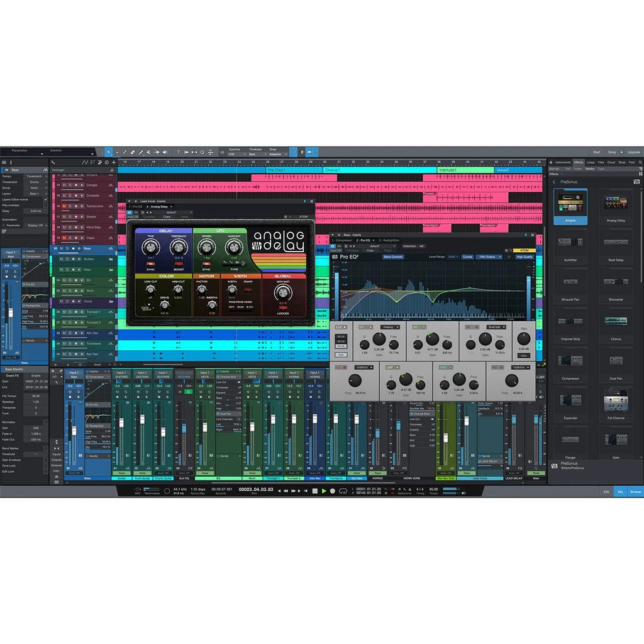Image resolution: width=644 pixels, height=644 pixels.
Task: Toggle the Layers follow events checkbox
Action: (x=45, y=199)
